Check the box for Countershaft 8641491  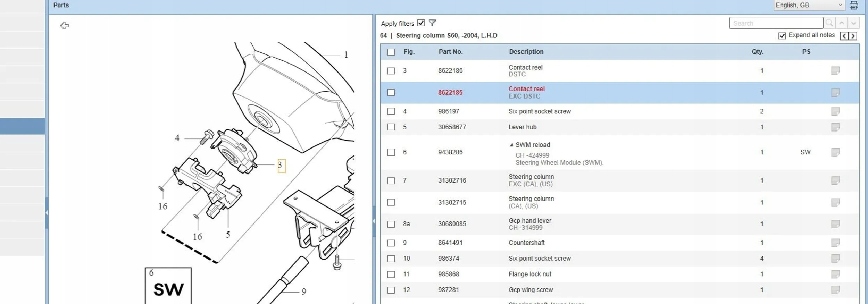(x=391, y=243)
